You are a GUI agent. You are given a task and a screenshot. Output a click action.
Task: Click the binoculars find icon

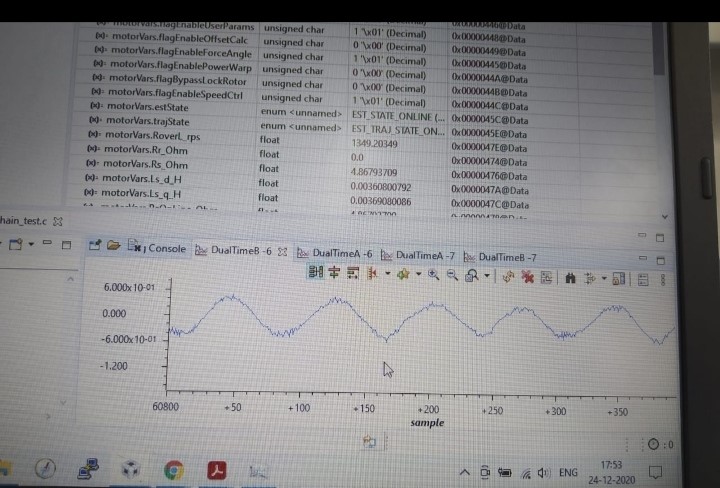pyautogui.click(x=570, y=278)
